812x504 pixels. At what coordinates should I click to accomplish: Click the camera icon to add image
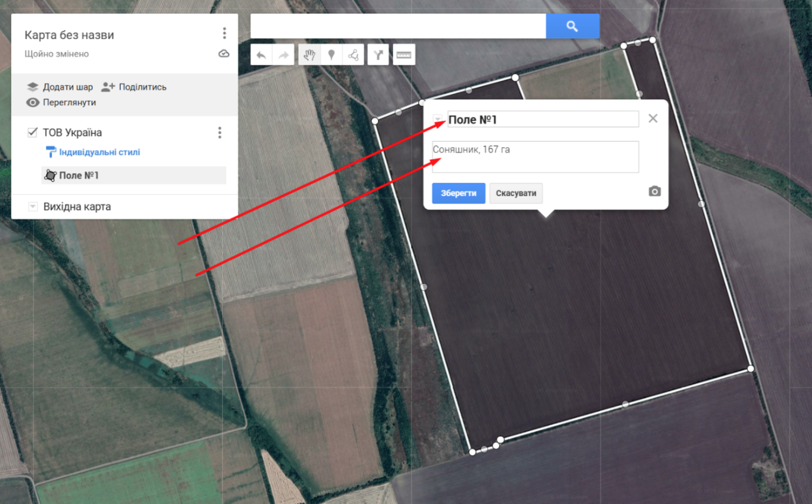point(654,192)
